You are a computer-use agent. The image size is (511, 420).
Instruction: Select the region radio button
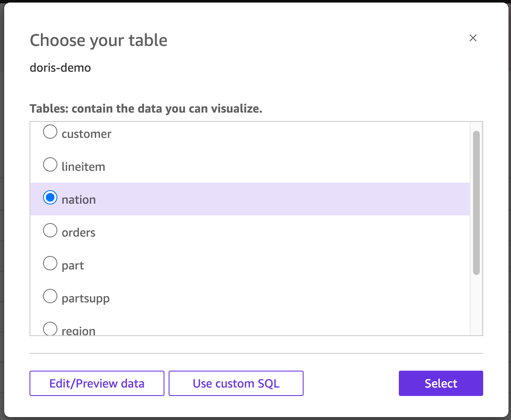50,328
